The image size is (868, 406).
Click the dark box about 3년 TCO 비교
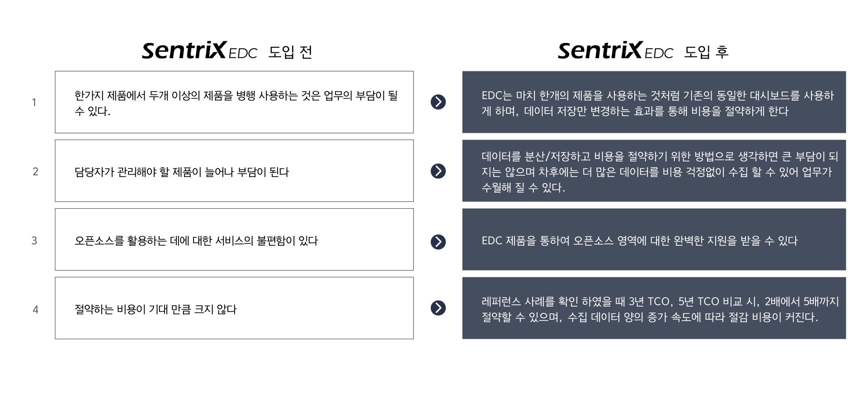pos(654,308)
